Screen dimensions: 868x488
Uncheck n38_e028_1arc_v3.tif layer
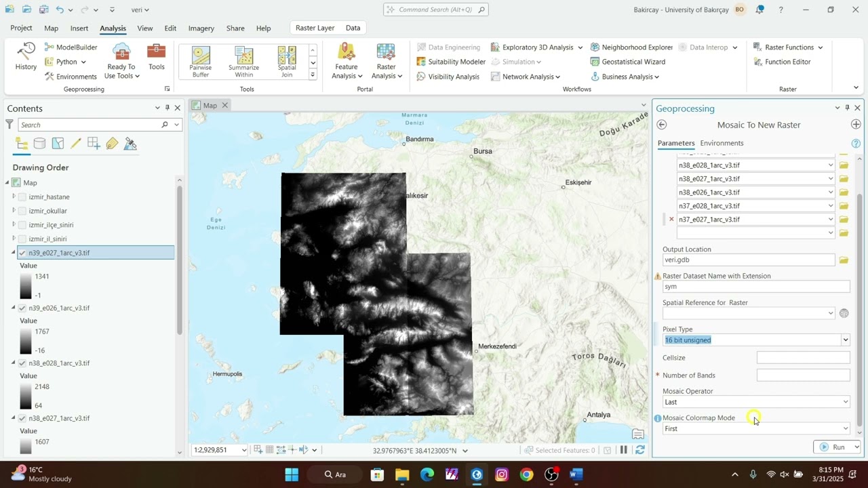[22, 363]
